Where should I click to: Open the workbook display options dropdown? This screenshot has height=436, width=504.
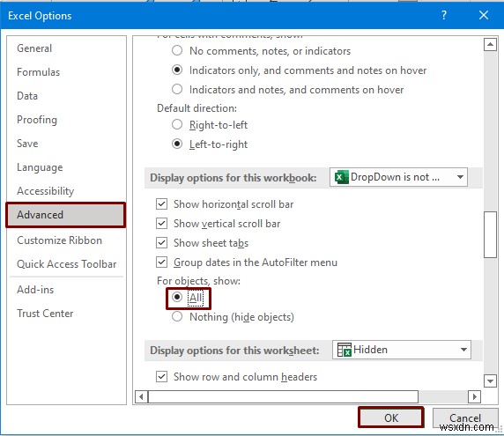[x=398, y=177]
